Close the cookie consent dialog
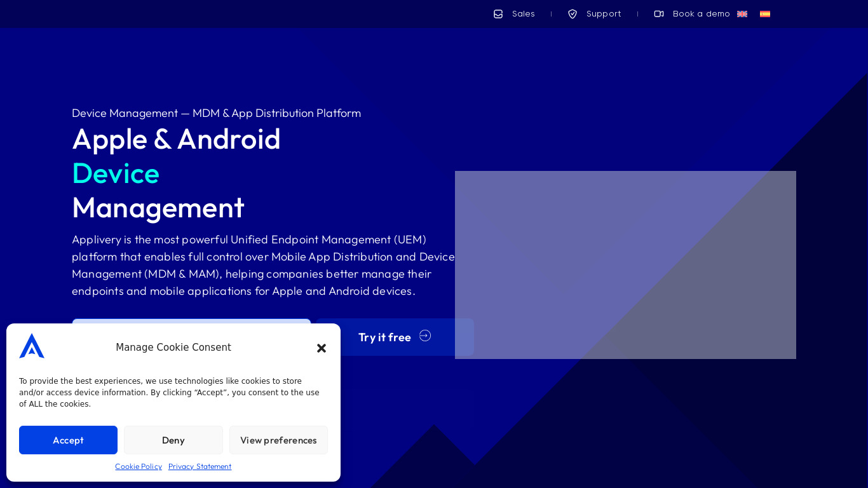The height and width of the screenshot is (488, 868). [322, 348]
